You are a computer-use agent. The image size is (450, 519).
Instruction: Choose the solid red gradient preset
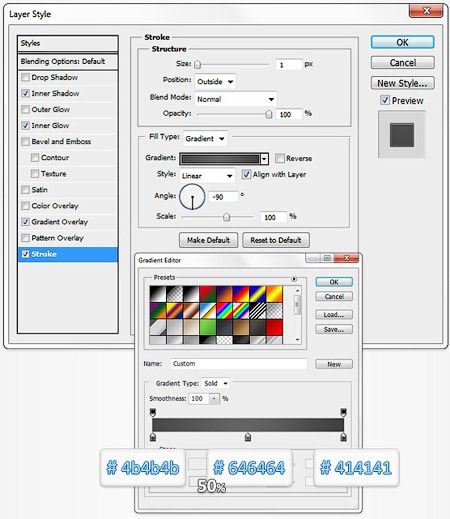[274, 327]
